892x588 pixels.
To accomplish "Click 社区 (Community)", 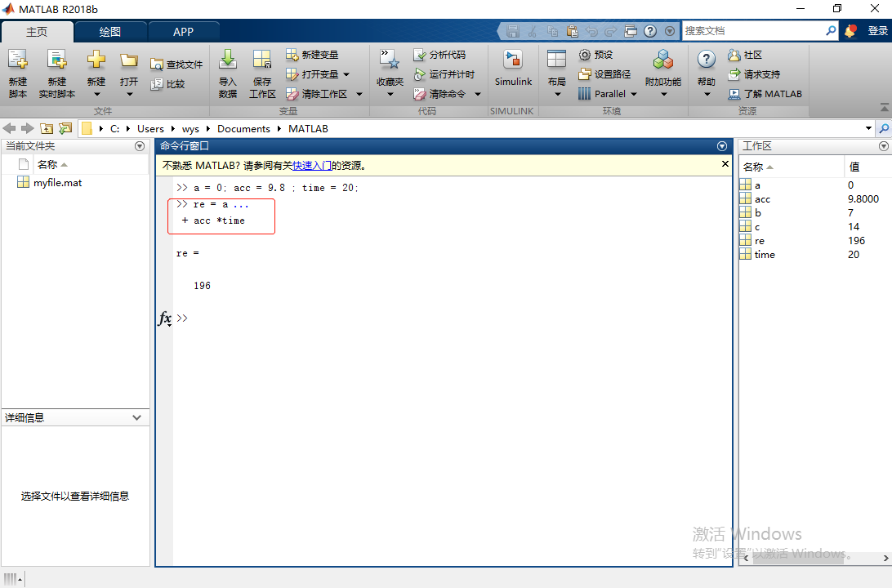I will coord(745,55).
